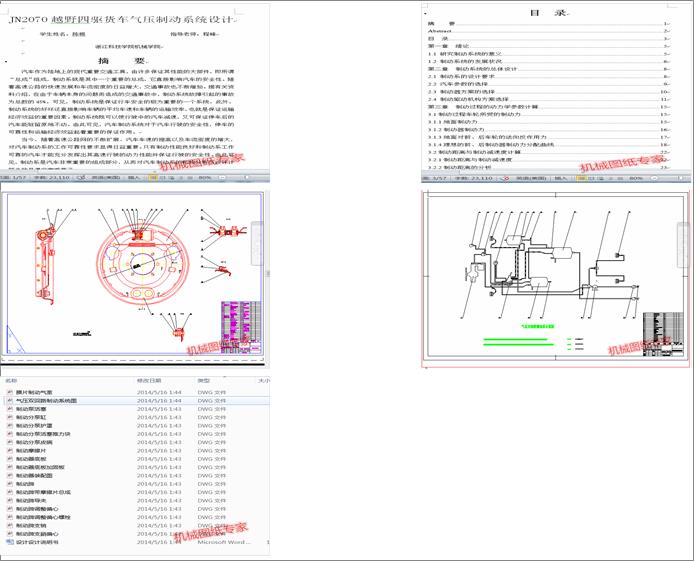Sort files by 类型 column header

[204, 380]
